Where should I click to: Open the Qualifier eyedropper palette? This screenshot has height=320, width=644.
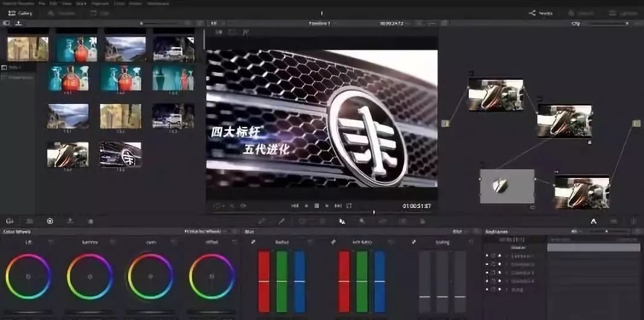pos(282,221)
